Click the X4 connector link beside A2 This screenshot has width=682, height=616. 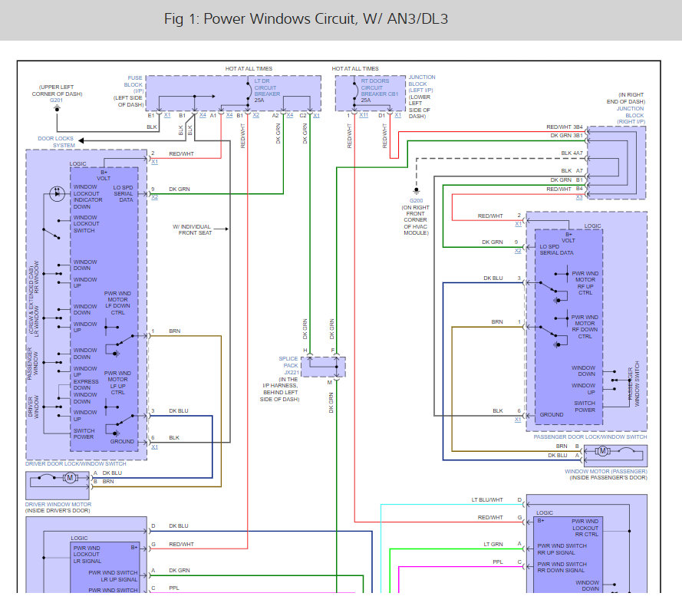tap(290, 115)
